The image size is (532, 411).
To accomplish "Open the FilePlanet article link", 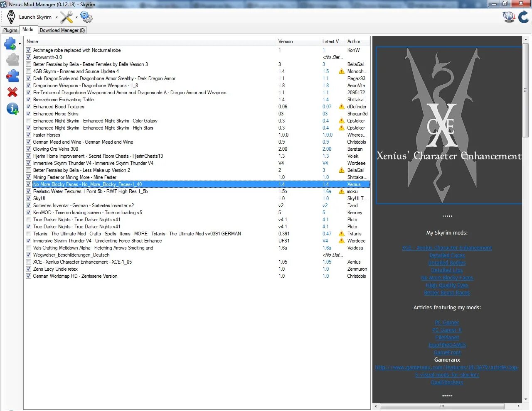I will click(x=447, y=338).
